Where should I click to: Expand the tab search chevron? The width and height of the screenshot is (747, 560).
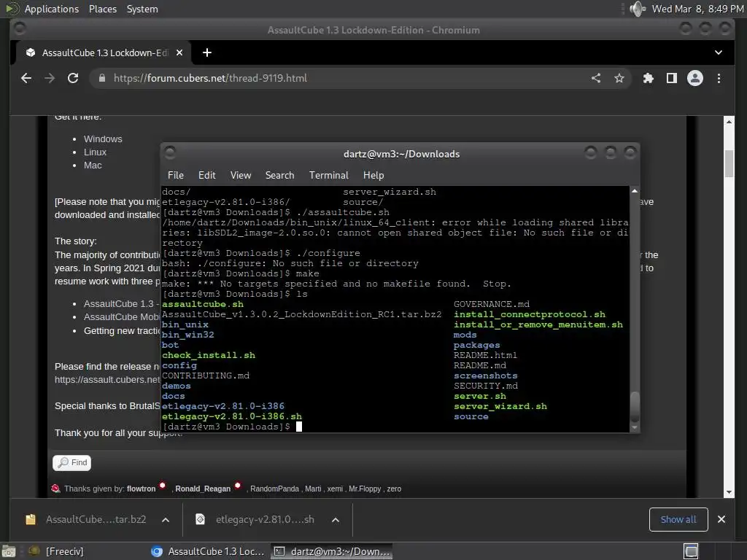pos(719,52)
